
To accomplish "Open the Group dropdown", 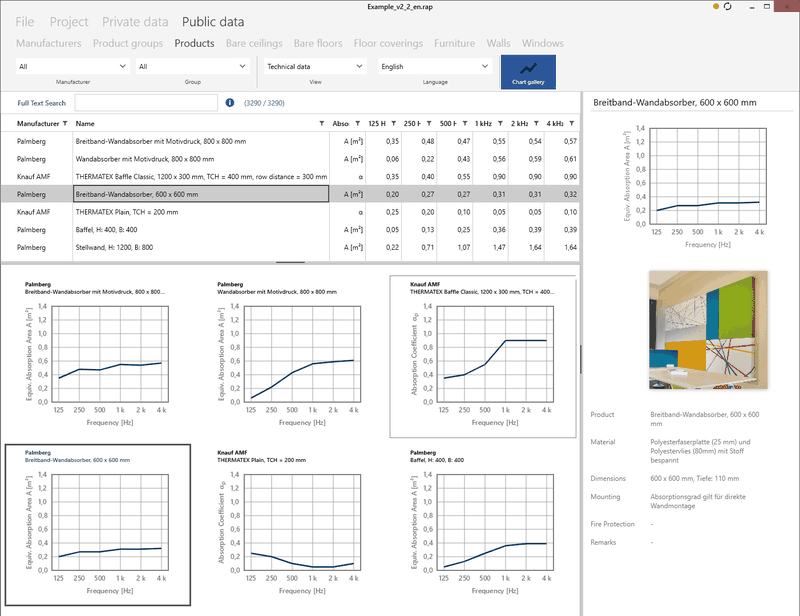I will (x=192, y=67).
